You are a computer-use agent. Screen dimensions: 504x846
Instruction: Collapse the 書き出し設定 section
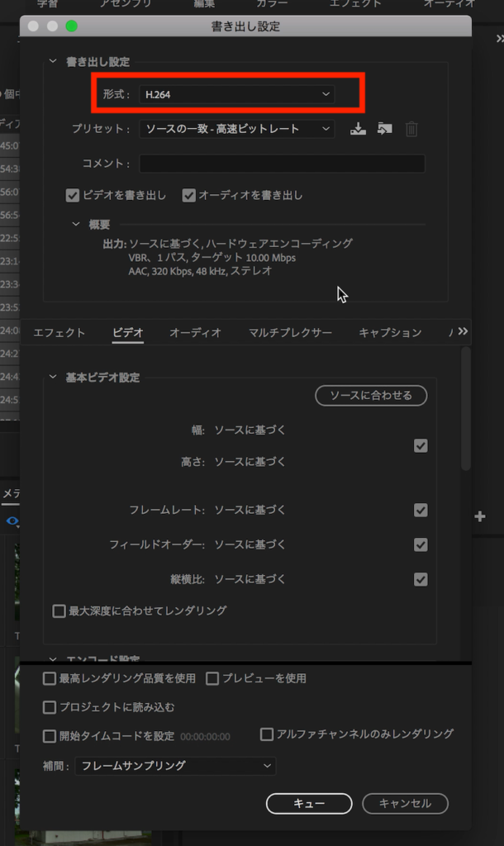[53, 61]
